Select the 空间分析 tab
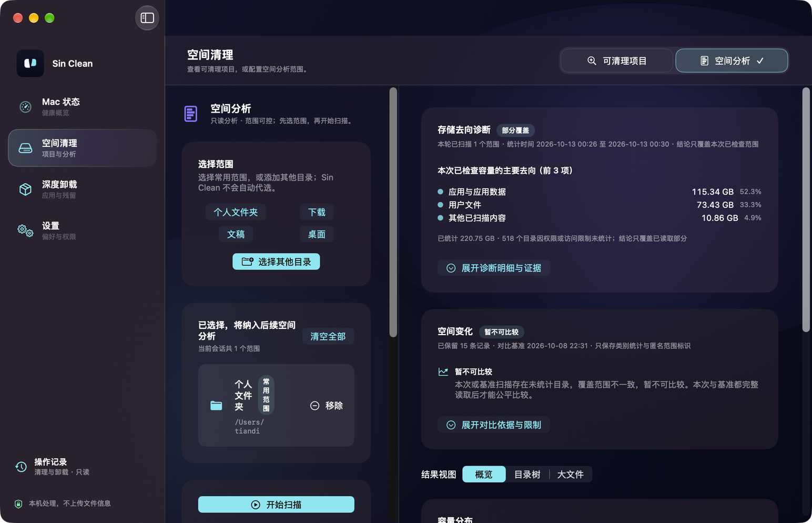Image resolution: width=812 pixels, height=523 pixels. (732, 61)
